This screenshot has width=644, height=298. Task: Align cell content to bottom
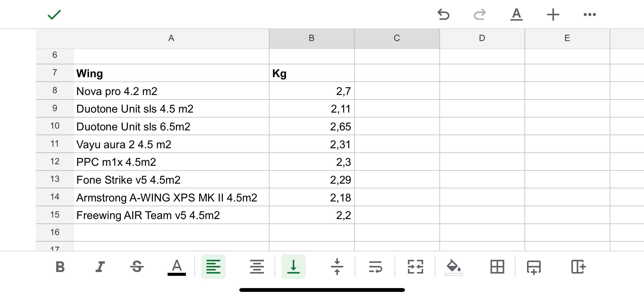tap(293, 267)
